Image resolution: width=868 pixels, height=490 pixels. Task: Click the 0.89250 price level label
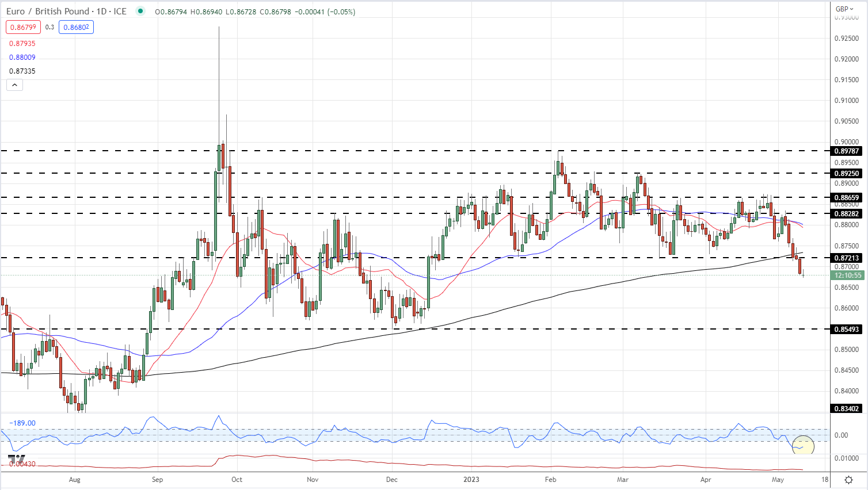(847, 173)
